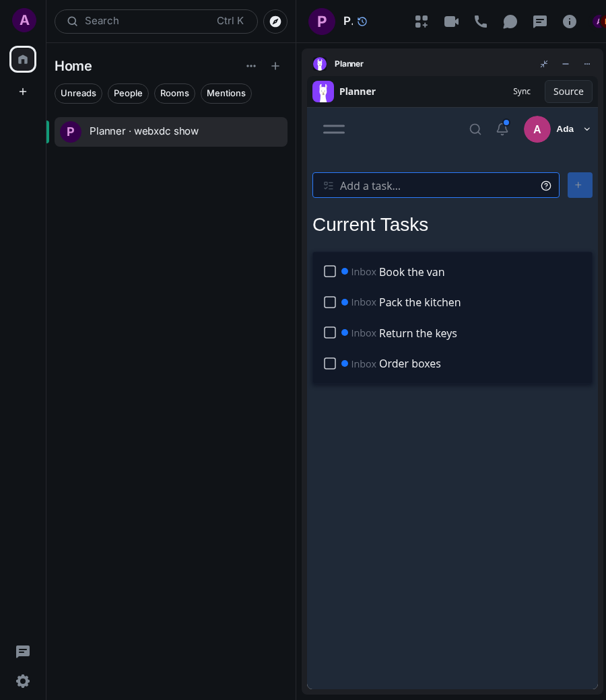Open user avatar menu in sidebar top
Screen dimensions: 606x700
coord(24,20)
